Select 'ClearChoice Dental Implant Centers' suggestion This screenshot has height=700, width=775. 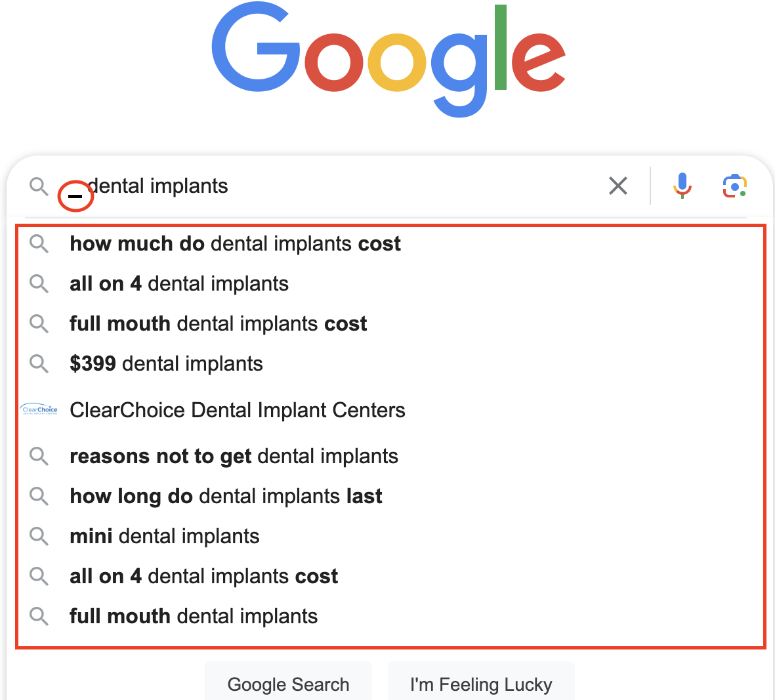[x=390, y=410]
